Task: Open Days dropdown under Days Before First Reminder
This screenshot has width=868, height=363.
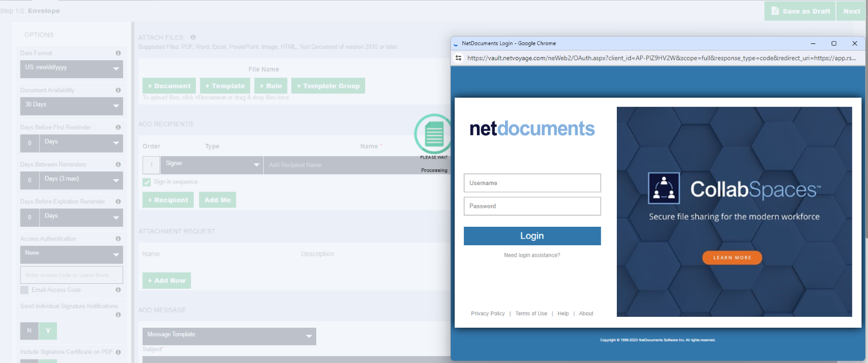Action: 81,143
